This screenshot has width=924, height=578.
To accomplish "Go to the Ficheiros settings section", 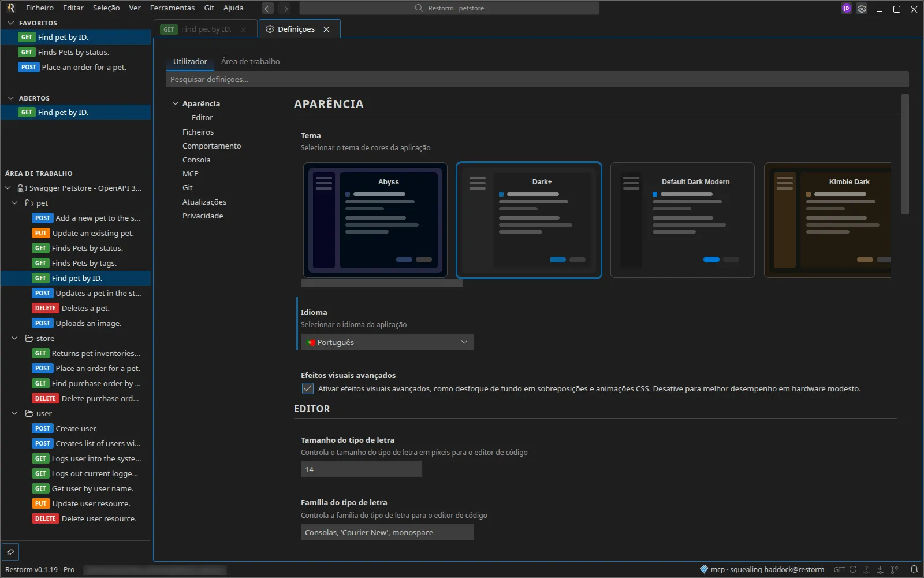I will pyautogui.click(x=198, y=132).
